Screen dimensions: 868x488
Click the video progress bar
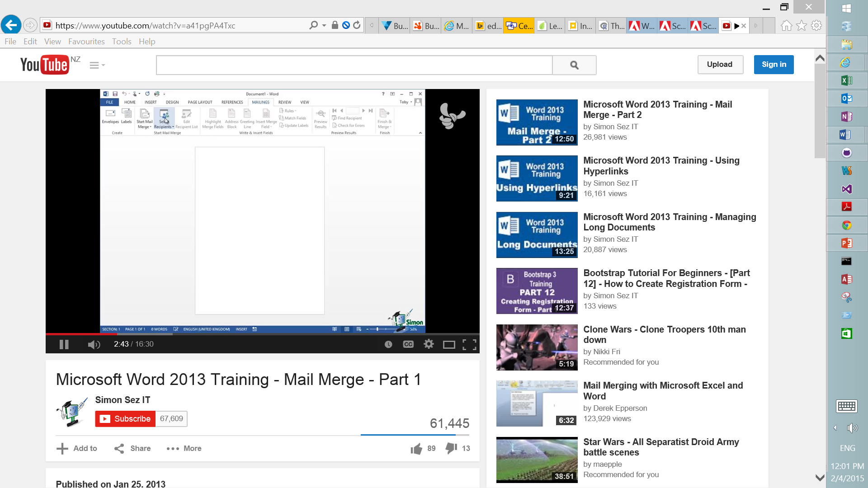click(262, 334)
